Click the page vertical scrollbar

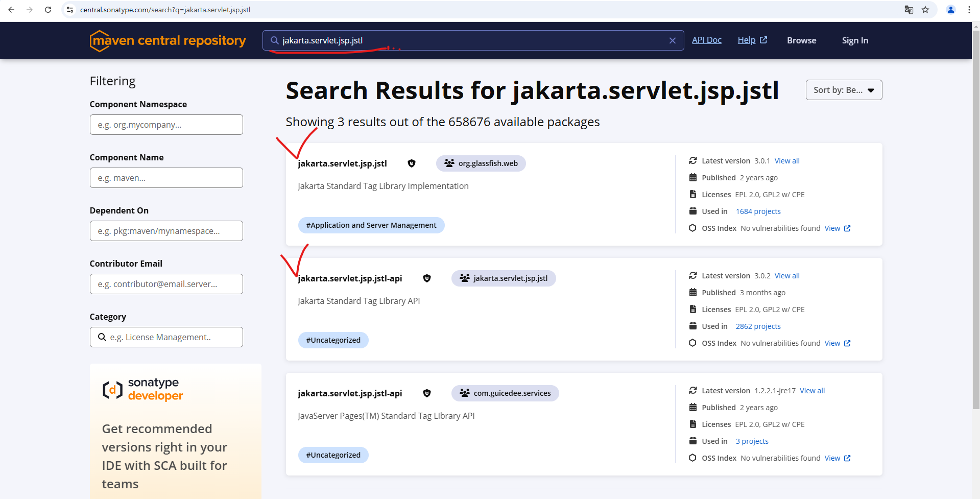[x=976, y=220]
